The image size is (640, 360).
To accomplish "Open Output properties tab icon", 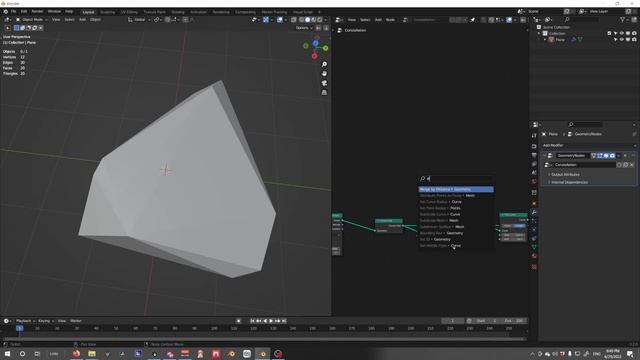I will [x=534, y=155].
